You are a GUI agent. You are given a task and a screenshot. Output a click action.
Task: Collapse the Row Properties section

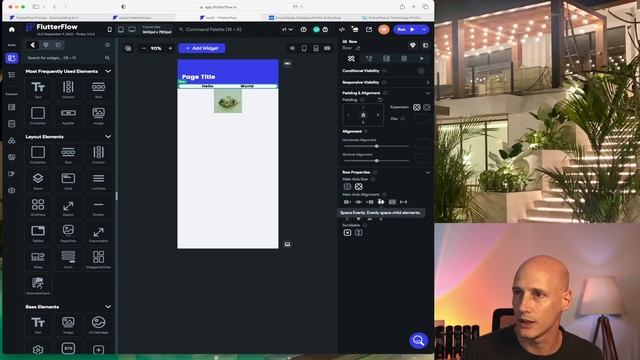tap(428, 172)
